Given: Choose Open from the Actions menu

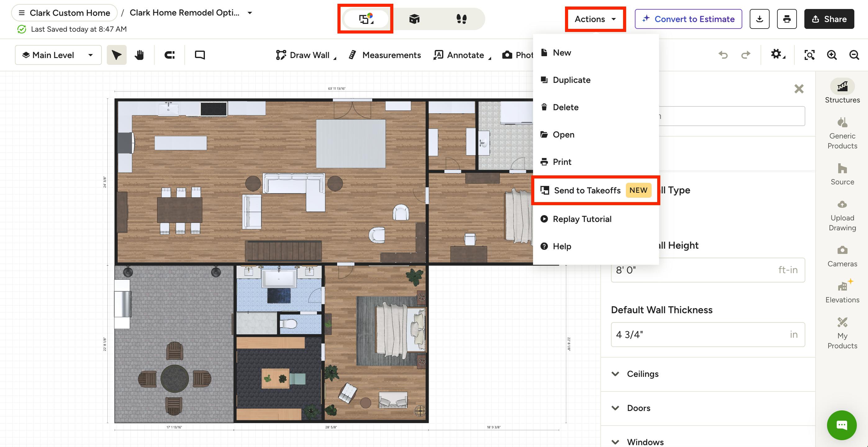Looking at the screenshot, I should tap(596, 134).
